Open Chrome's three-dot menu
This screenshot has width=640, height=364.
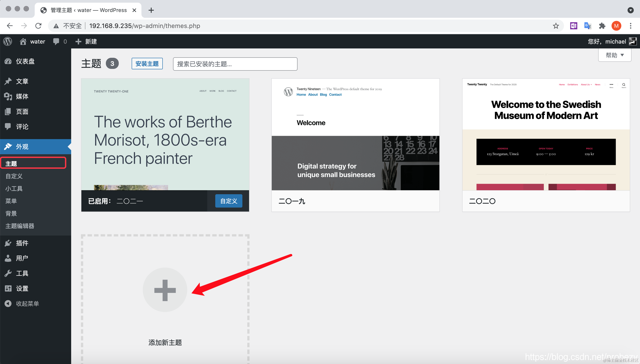(x=630, y=26)
